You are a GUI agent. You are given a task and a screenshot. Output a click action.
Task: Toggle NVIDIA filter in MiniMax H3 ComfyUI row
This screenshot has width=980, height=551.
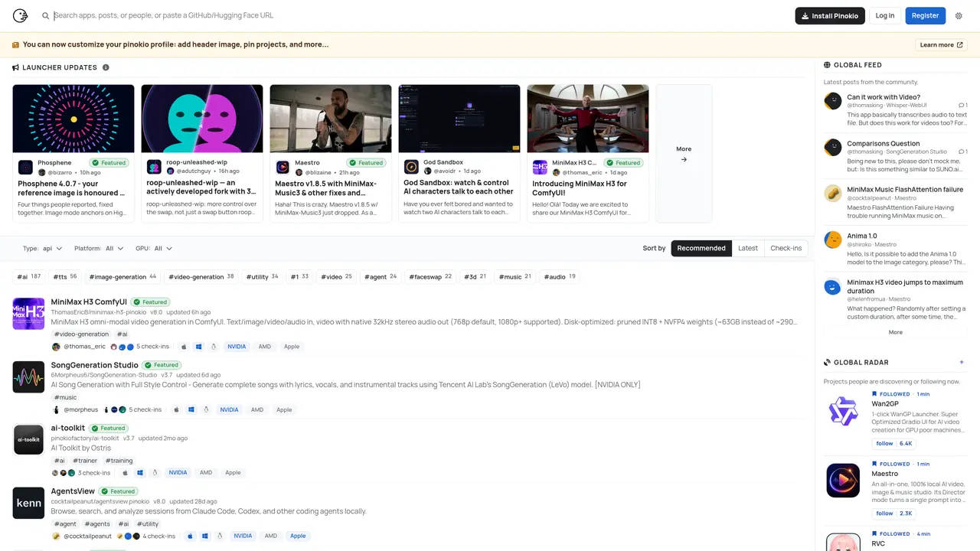pos(237,347)
